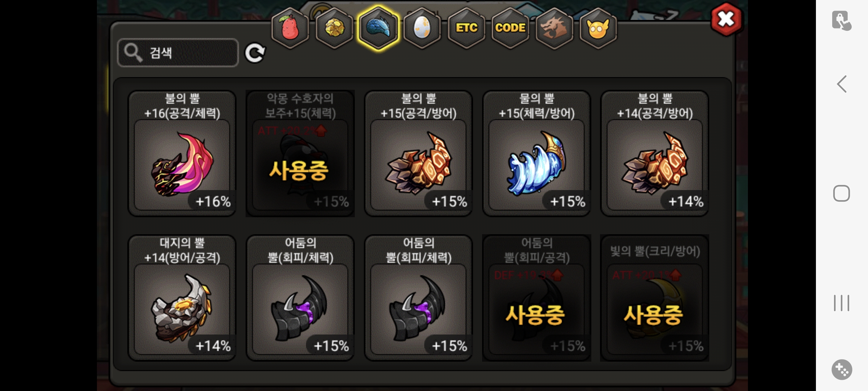
Task: Open the CODE tab
Action: pos(510,28)
